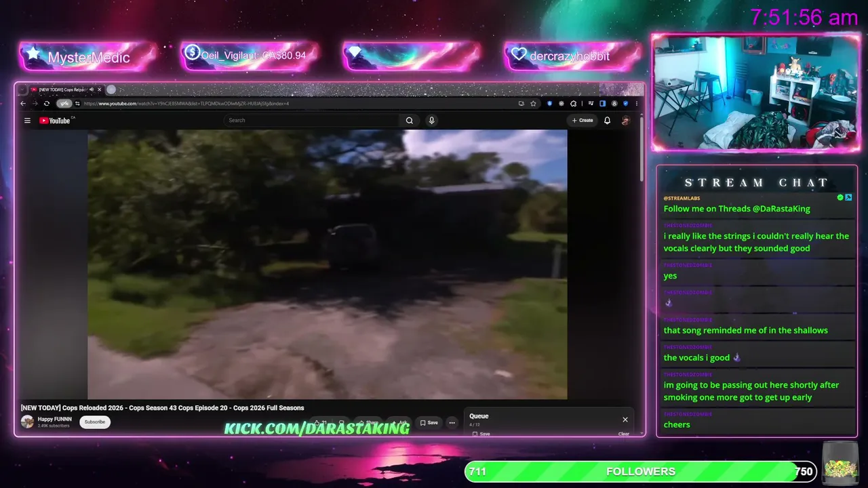Click the tip jar icon
The height and width of the screenshot is (488, 868).
[x=841, y=464]
